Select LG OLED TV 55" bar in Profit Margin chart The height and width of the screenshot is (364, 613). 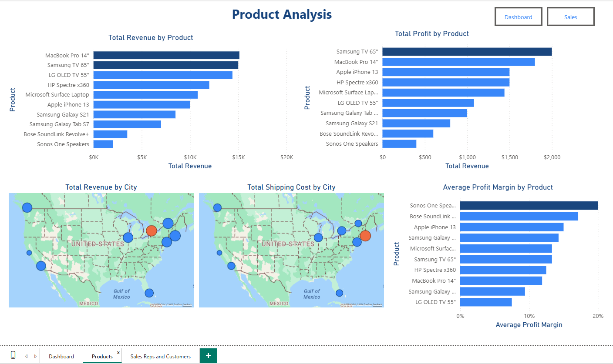point(486,302)
